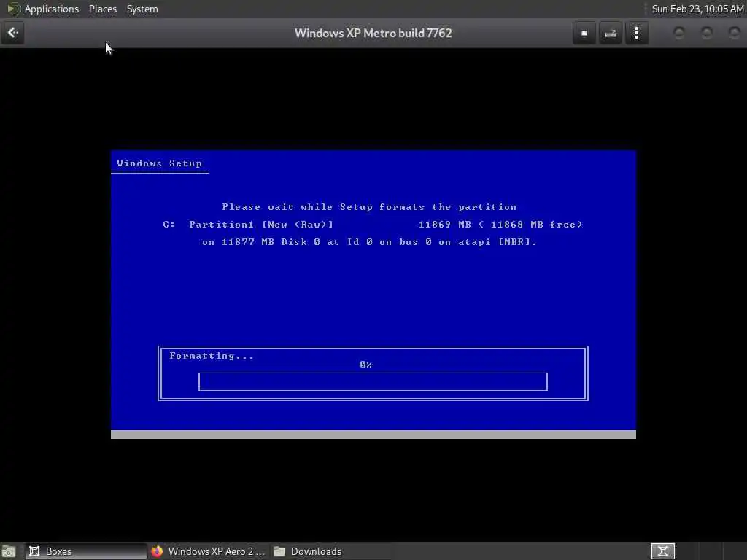The image size is (747, 560).
Task: Open the three-dot menu in Boxes header
Action: (x=636, y=34)
